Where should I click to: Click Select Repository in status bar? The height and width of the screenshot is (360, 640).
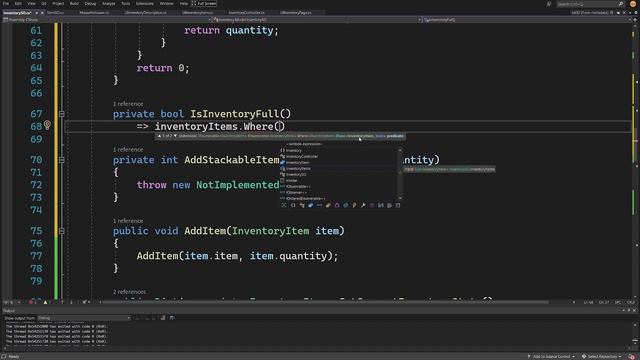pyautogui.click(x=602, y=357)
